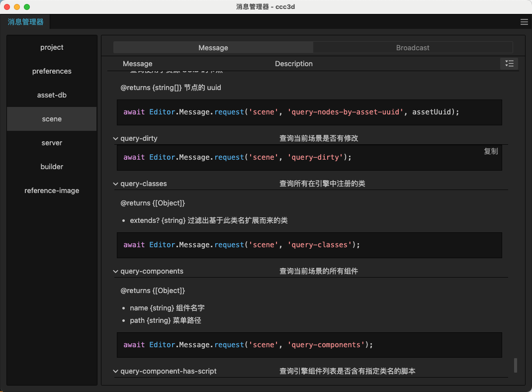Collapse the query-dirty message chevron
The image size is (532, 392).
click(116, 138)
